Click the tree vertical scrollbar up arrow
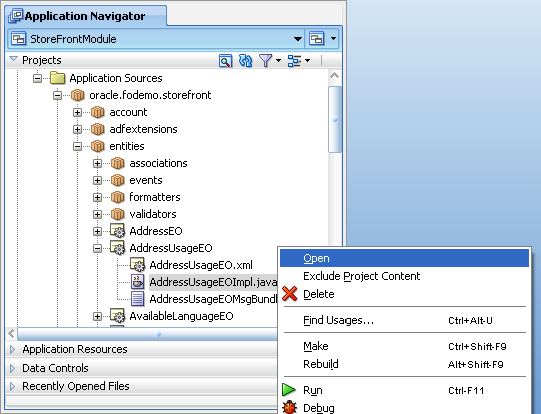The height and width of the screenshot is (414, 541). click(334, 76)
